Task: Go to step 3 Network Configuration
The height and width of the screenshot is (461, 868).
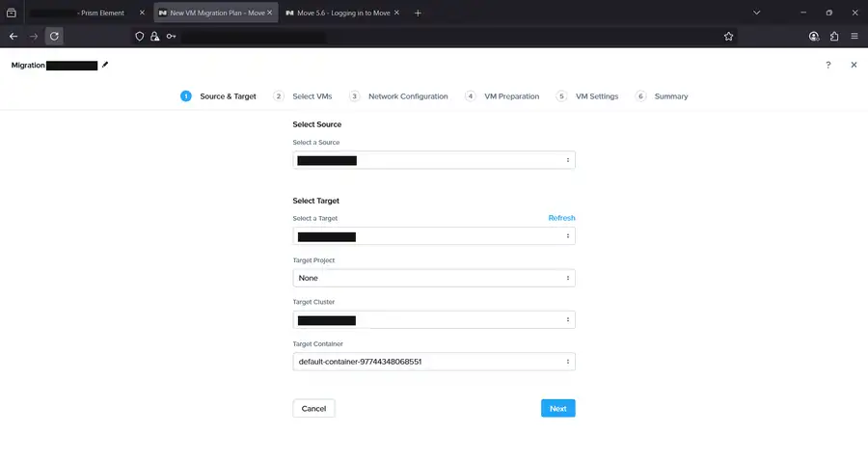Action: (x=398, y=96)
